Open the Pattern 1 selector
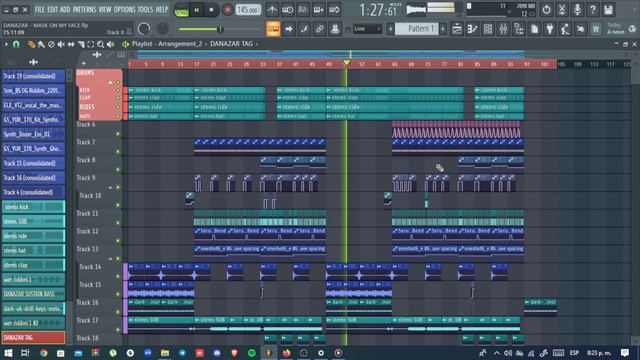 (416, 29)
